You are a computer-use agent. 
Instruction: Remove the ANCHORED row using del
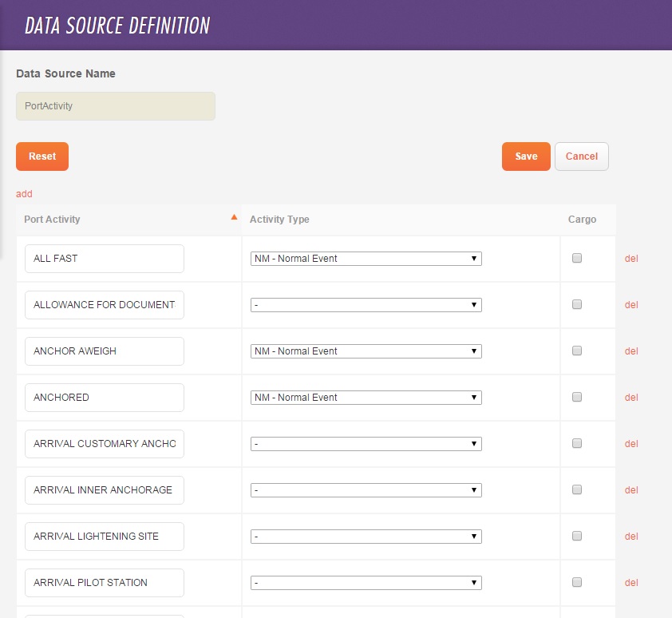tap(631, 398)
